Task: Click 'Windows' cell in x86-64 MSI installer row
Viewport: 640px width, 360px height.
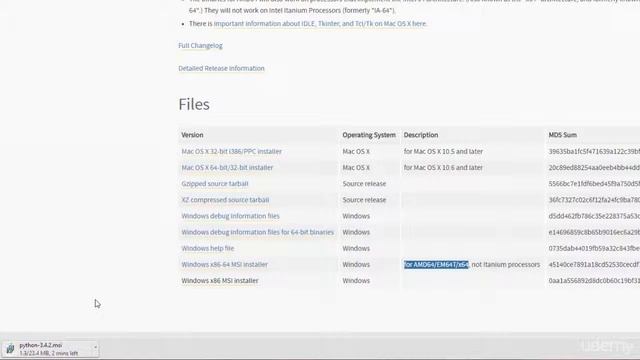Action: tap(356, 264)
